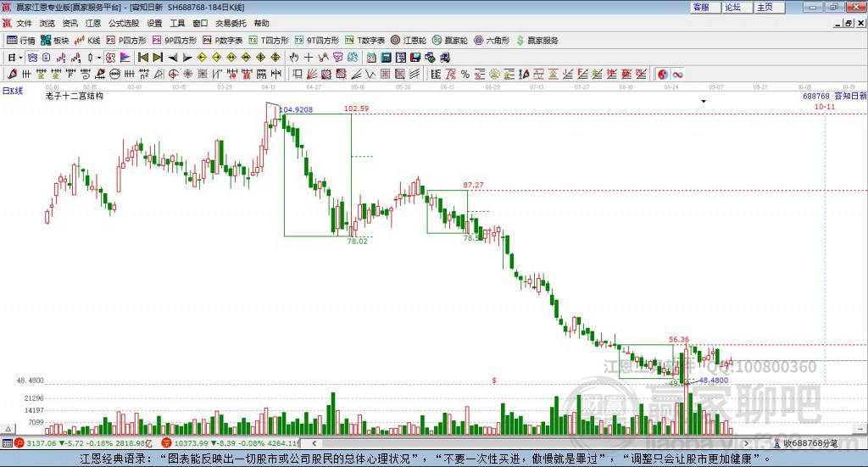This screenshot has width=868, height=467.
Task: Jump to last bar with skip-forward arrow
Action: tap(158, 58)
